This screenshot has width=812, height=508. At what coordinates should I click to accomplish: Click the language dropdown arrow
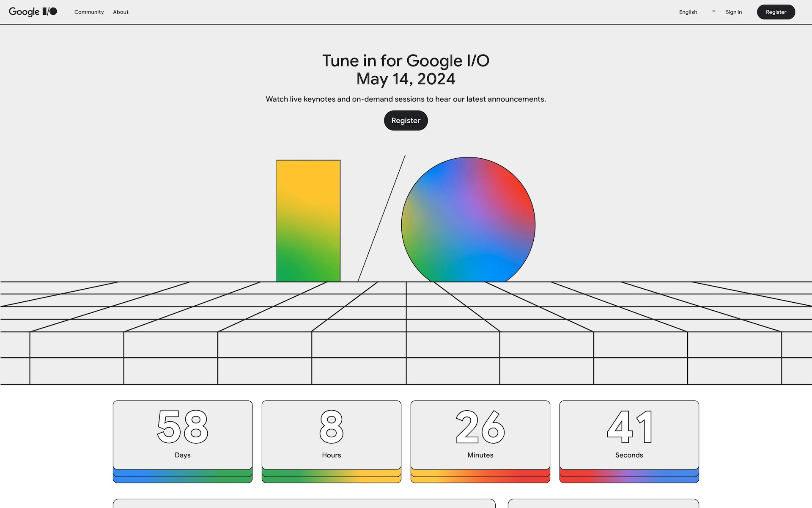713,11
